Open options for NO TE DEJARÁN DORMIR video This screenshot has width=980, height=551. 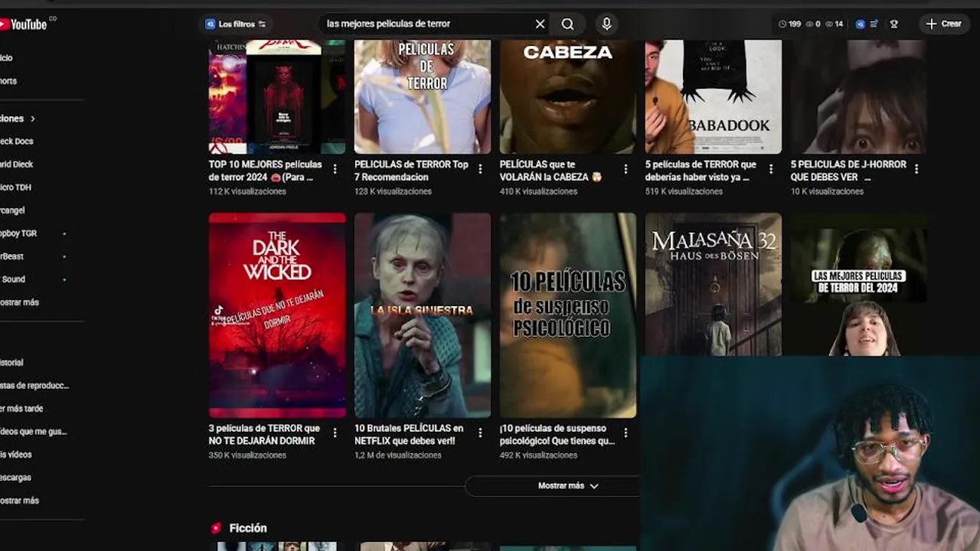click(335, 433)
